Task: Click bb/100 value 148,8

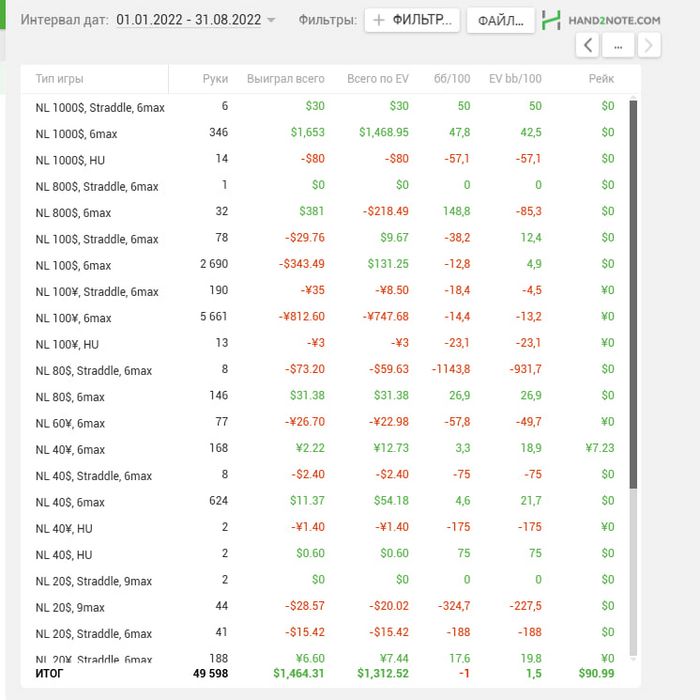Action: [457, 211]
